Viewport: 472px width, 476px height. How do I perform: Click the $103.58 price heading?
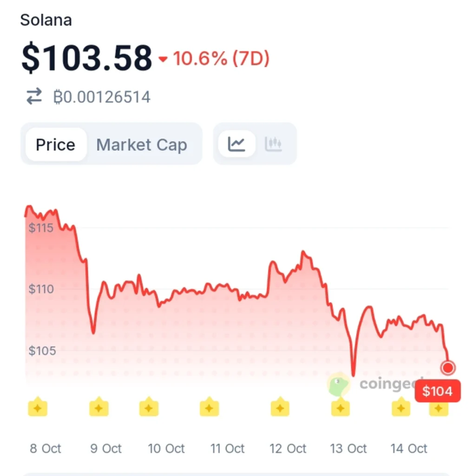(x=87, y=58)
